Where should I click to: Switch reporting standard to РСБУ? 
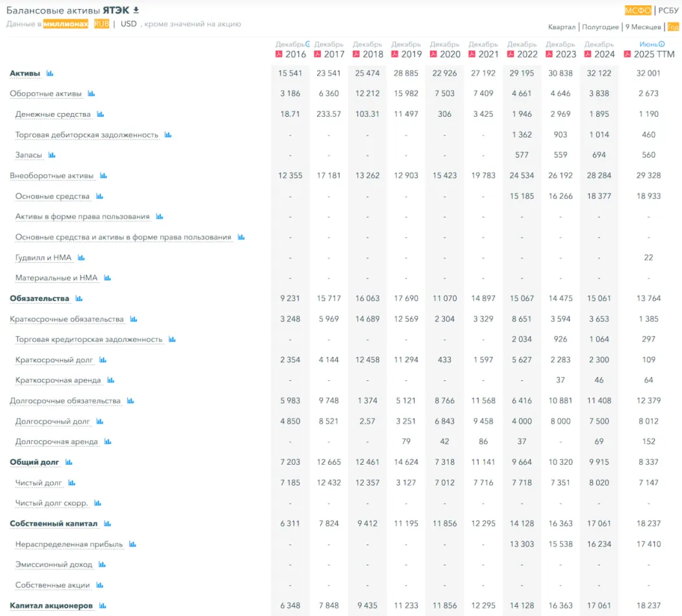[x=668, y=10]
